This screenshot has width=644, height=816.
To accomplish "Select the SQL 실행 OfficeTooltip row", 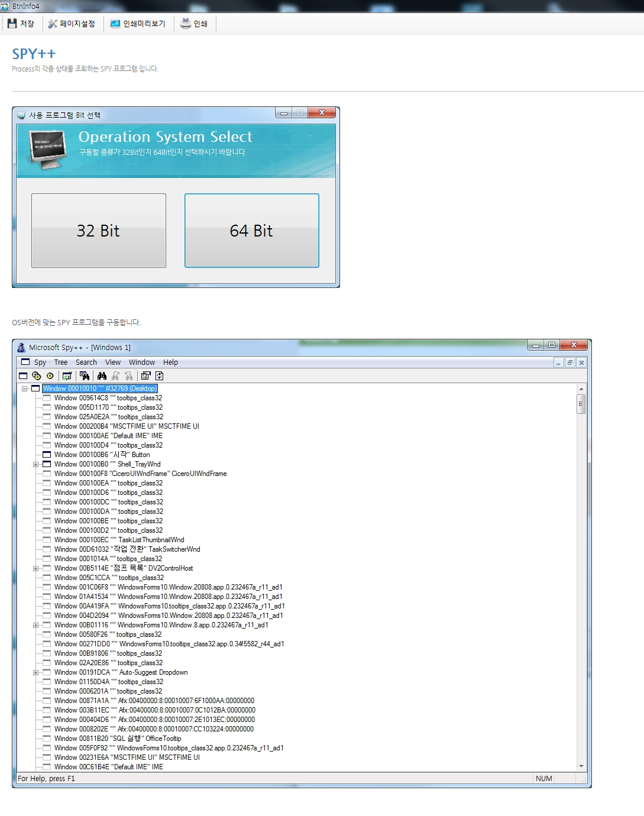I will pos(118,739).
